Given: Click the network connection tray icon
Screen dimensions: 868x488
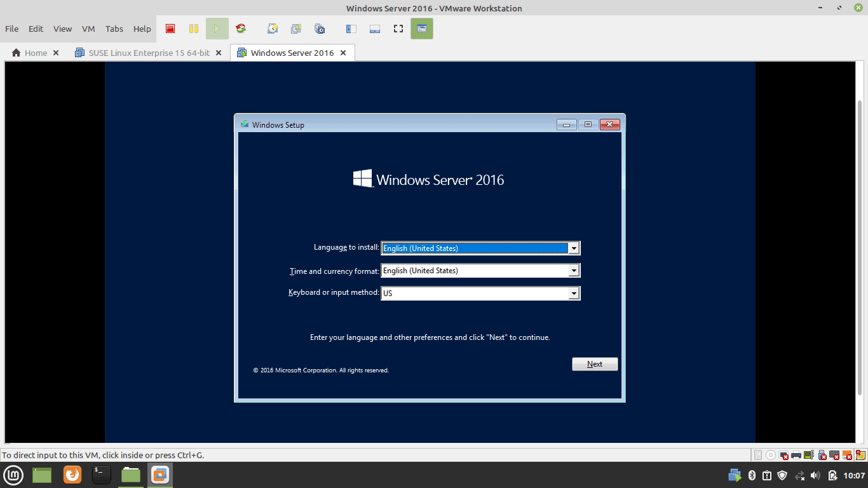Looking at the screenshot, I should click(x=800, y=475).
